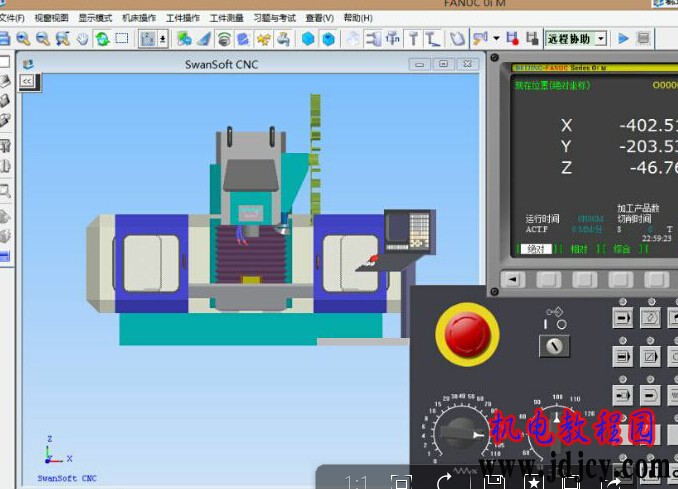Open the 远程协助 combo box
Viewport: 678px width, 489px height.
(x=576, y=39)
